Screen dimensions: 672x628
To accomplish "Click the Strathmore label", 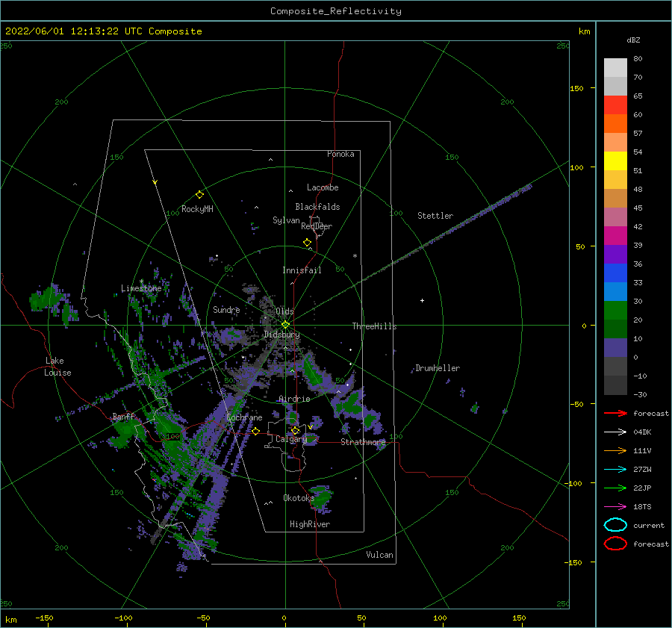I will coord(363,441).
